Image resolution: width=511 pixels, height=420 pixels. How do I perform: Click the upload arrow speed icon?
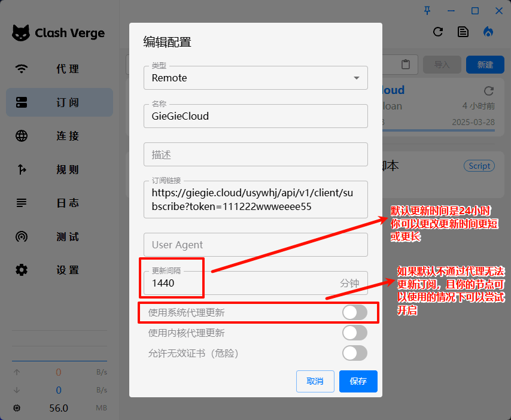(17, 372)
